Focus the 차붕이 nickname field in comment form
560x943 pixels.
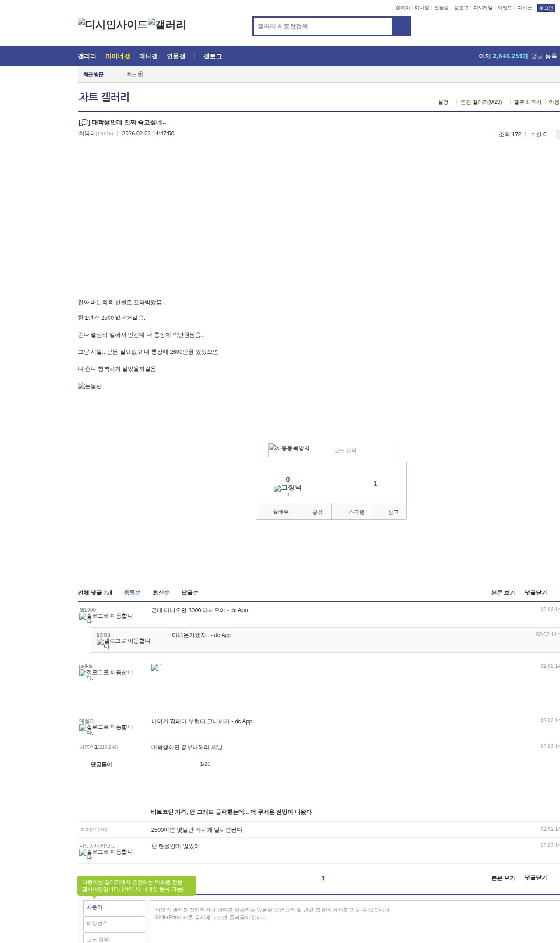[x=114, y=907]
